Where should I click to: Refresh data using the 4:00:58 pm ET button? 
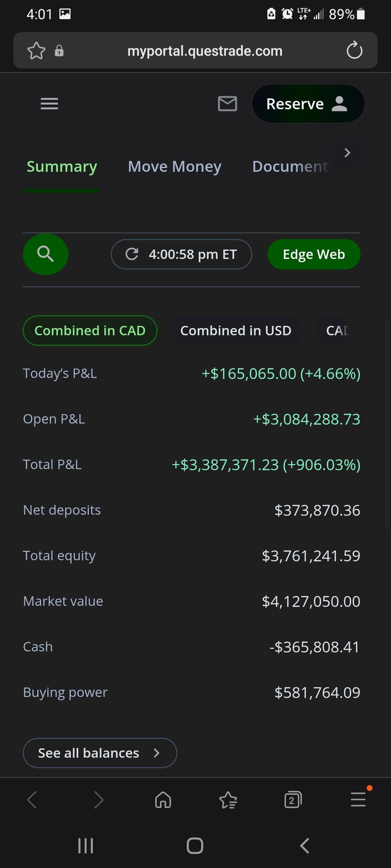[181, 254]
